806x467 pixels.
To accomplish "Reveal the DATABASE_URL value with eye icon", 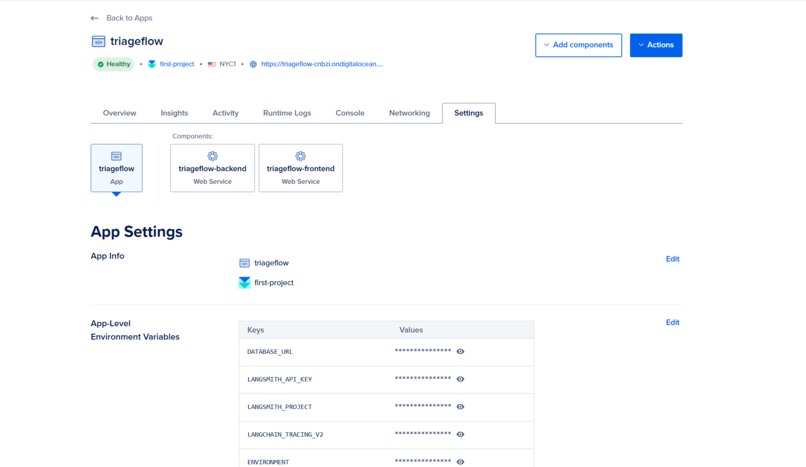I will tap(461, 351).
